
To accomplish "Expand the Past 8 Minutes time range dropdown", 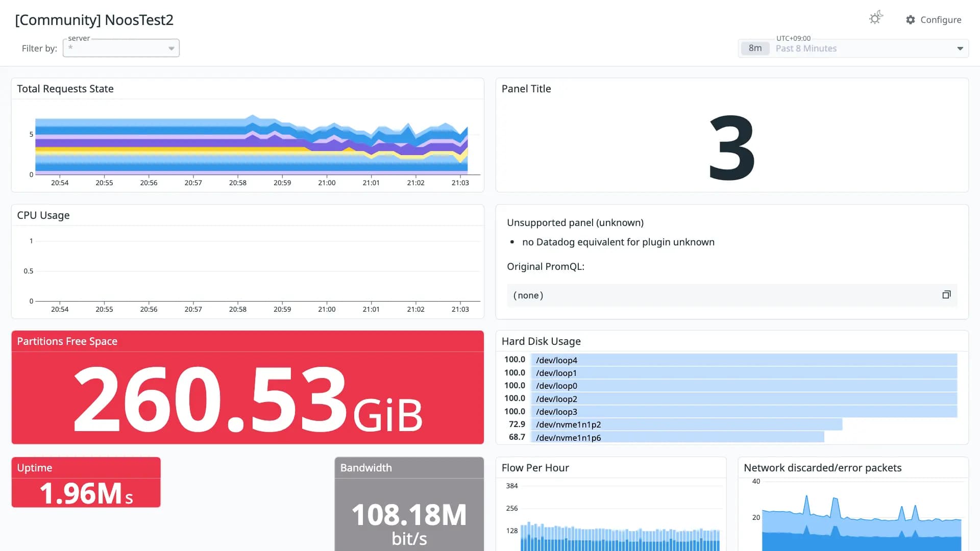I will pyautogui.click(x=960, y=48).
